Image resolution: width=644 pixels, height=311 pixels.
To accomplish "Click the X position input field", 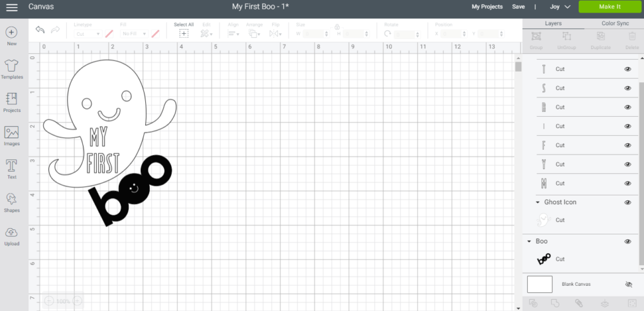I will 454,34.
